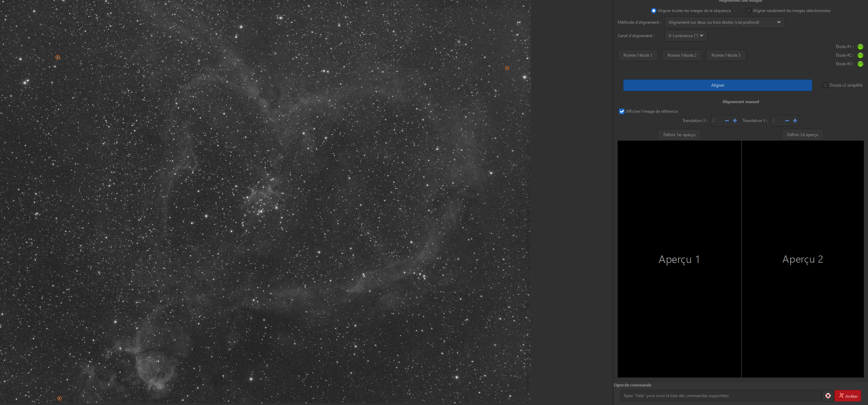Screen dimensions: 868x405
Task: Select 'Aligner seulement les images sélectionnées' option
Action: [x=748, y=11]
